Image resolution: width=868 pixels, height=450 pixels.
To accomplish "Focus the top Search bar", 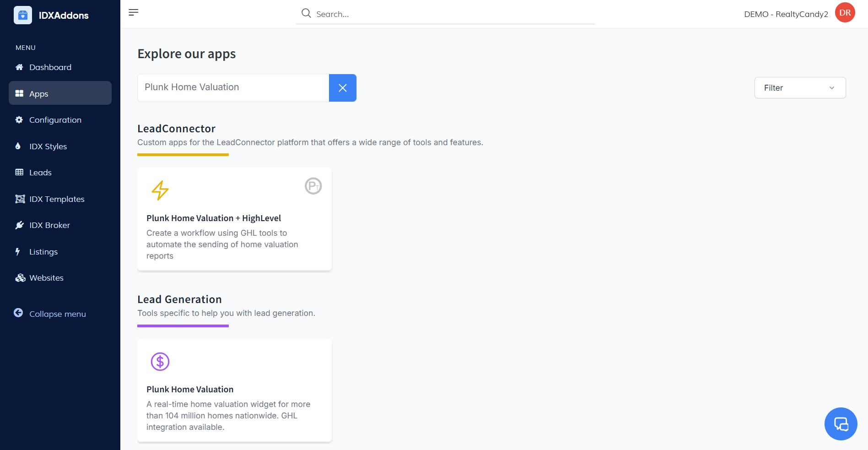I will point(453,14).
